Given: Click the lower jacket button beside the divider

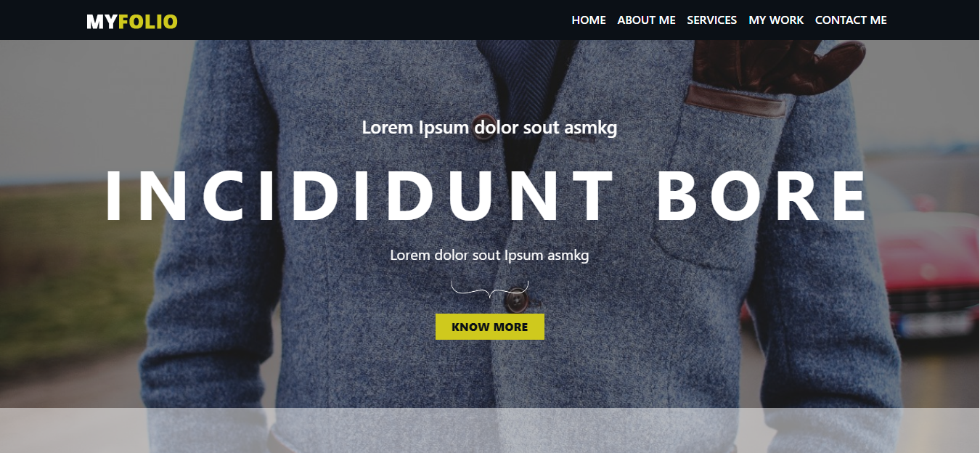Looking at the screenshot, I should [x=516, y=300].
